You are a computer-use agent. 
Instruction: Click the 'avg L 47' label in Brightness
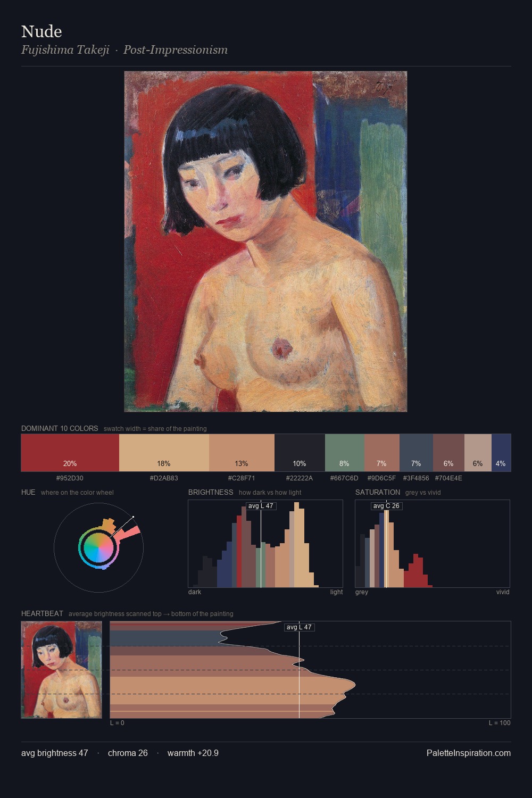click(x=261, y=505)
